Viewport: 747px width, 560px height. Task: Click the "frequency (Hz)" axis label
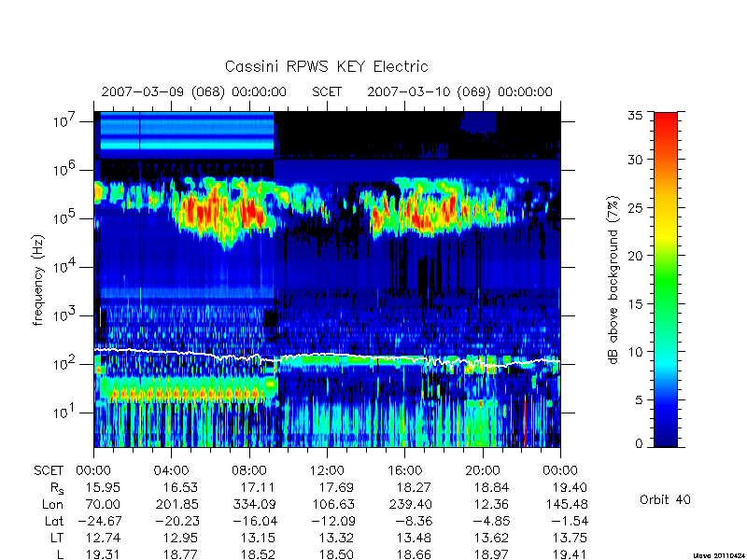(x=38, y=280)
